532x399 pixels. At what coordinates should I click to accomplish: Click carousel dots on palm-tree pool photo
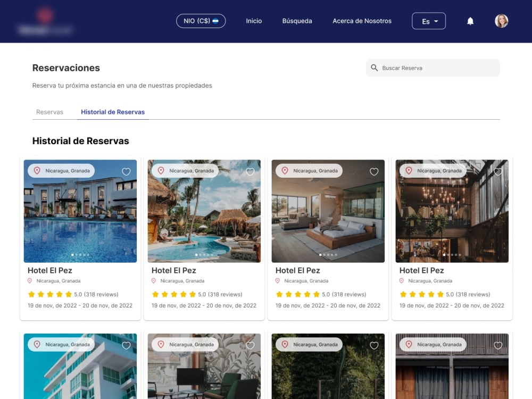(x=204, y=255)
